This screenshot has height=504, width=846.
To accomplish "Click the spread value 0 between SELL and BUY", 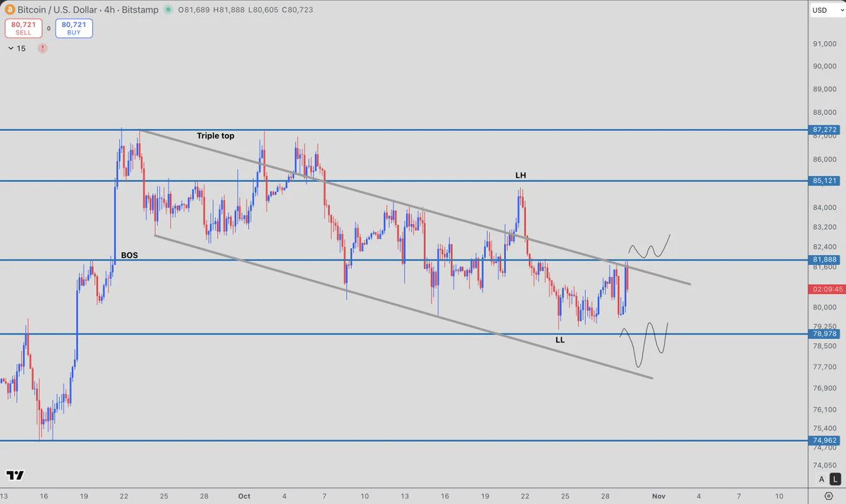I will 49,29.
